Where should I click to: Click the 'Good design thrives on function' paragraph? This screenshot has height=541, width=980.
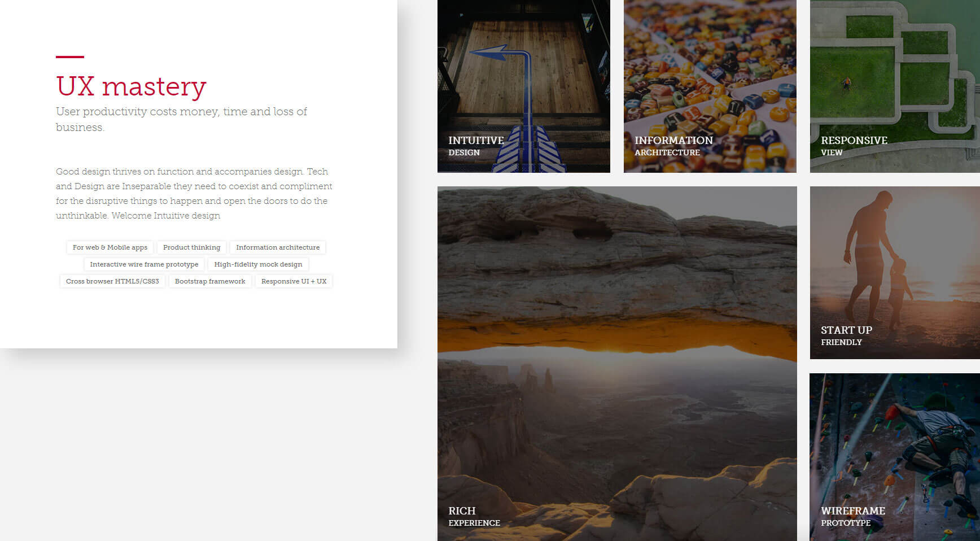(194, 193)
